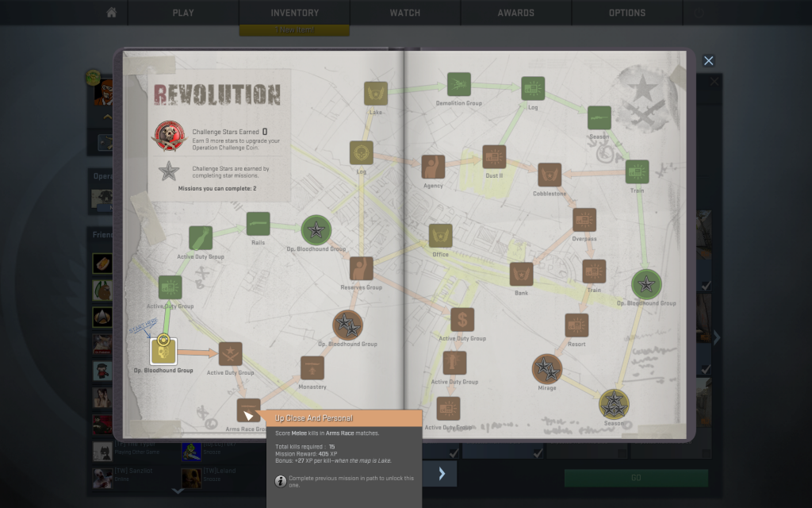
Task: Select the Monastery mission icon
Action: (312, 368)
